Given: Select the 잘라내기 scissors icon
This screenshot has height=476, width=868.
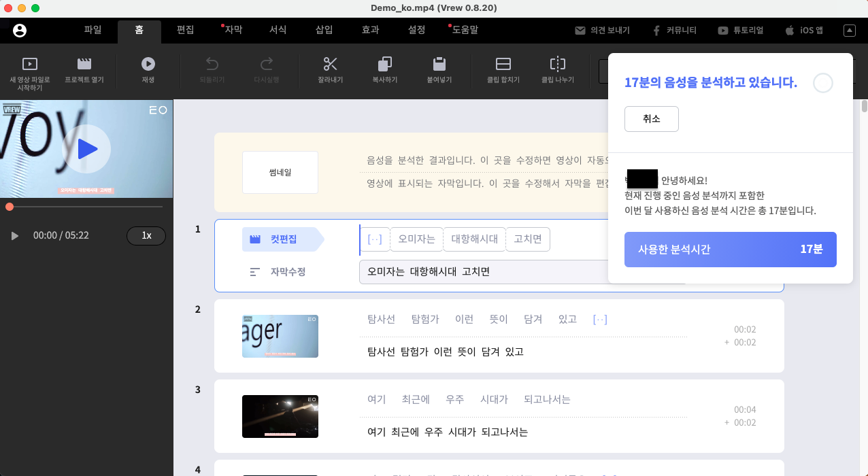Looking at the screenshot, I should pyautogui.click(x=331, y=64).
